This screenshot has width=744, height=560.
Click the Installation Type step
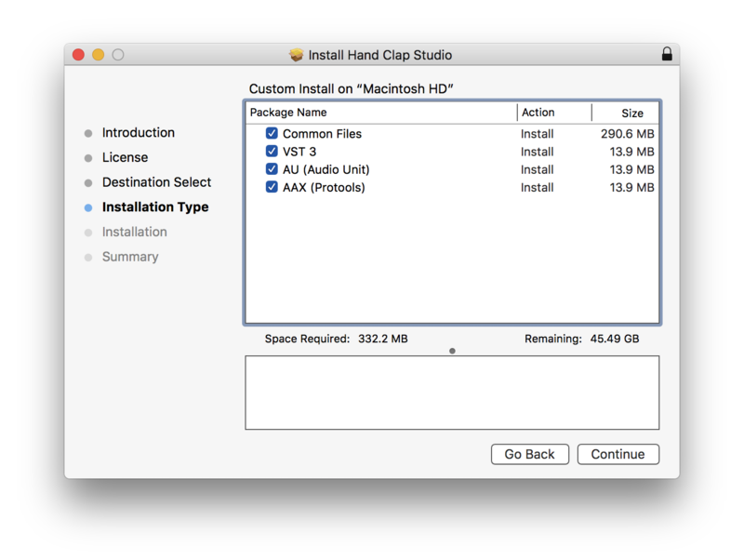[x=154, y=207]
